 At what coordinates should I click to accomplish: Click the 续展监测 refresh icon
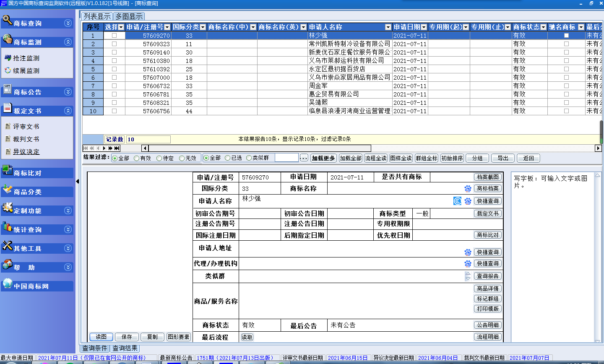click(8, 70)
